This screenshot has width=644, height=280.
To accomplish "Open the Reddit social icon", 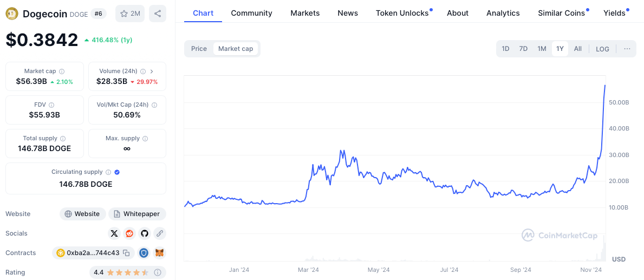I will coord(129,233).
